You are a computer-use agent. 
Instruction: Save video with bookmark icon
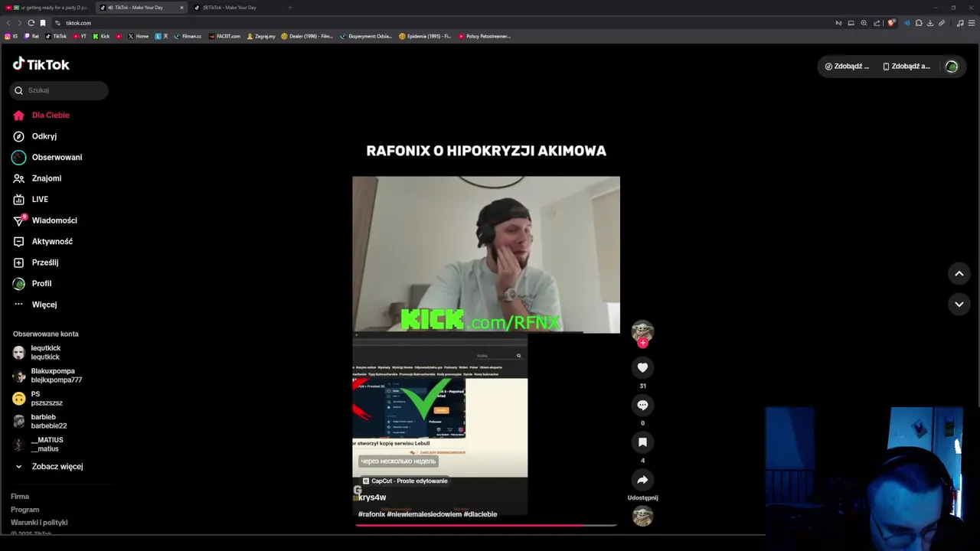coord(642,442)
